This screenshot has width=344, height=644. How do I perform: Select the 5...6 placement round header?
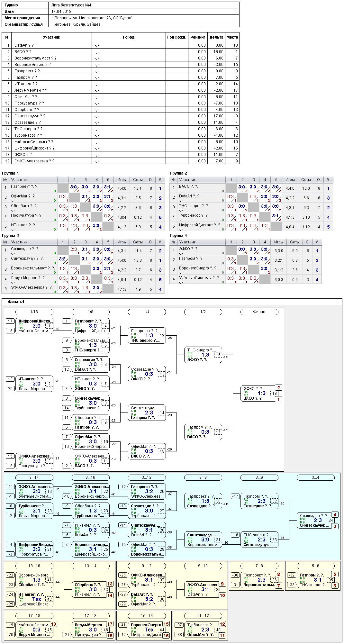click(315, 566)
